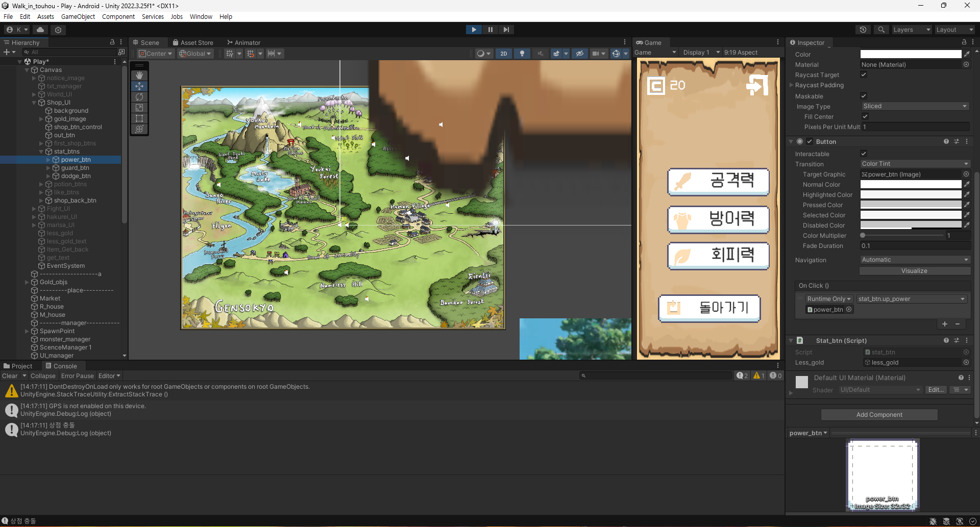This screenshot has width=980, height=527.
Task: Open the global search magnifier icon
Action: (x=881, y=30)
